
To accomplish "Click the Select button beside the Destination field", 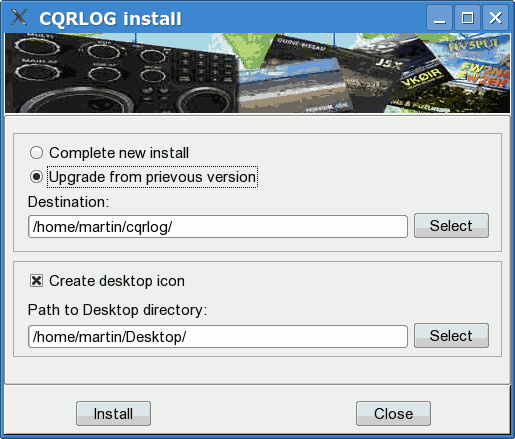I will (451, 226).
